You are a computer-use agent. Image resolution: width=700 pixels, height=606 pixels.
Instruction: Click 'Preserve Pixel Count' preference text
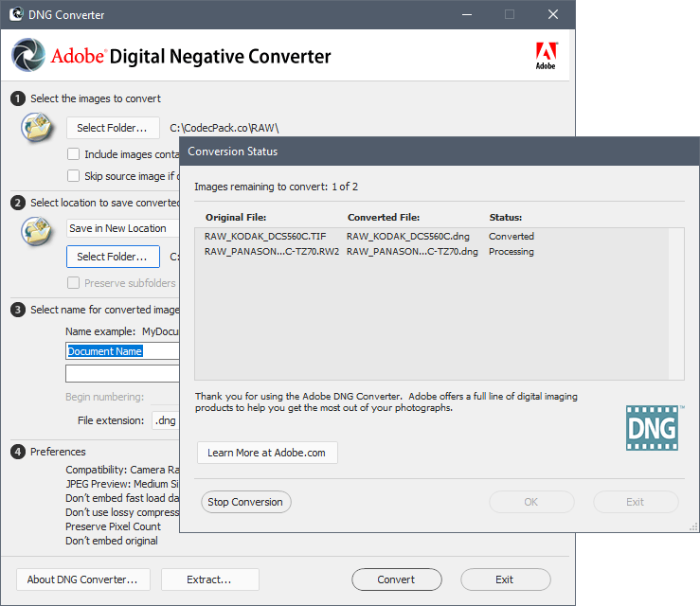click(113, 526)
